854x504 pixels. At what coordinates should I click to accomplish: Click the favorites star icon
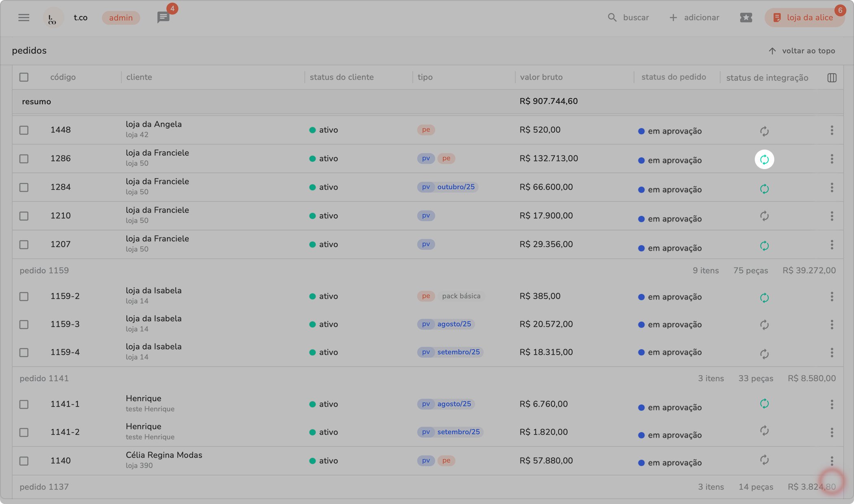tap(746, 17)
